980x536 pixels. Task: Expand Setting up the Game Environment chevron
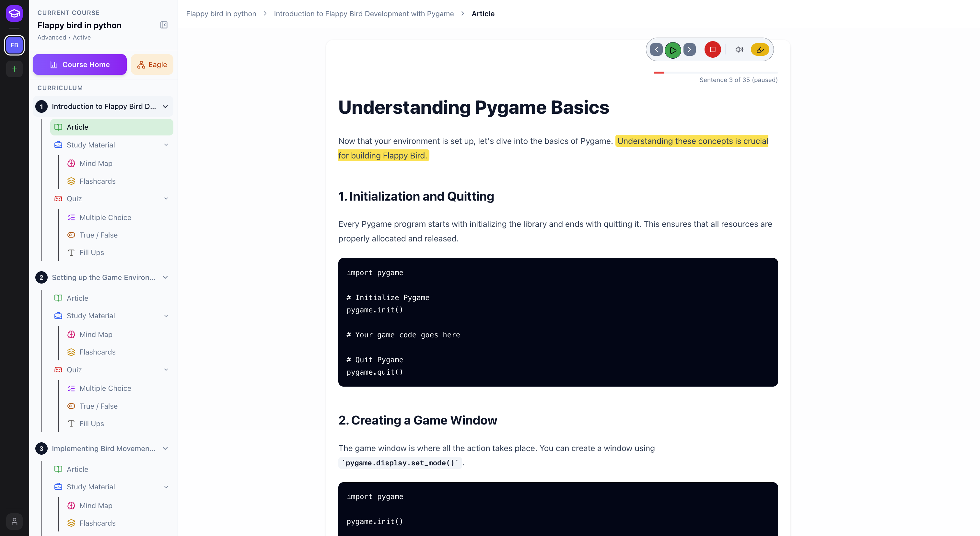click(x=165, y=277)
